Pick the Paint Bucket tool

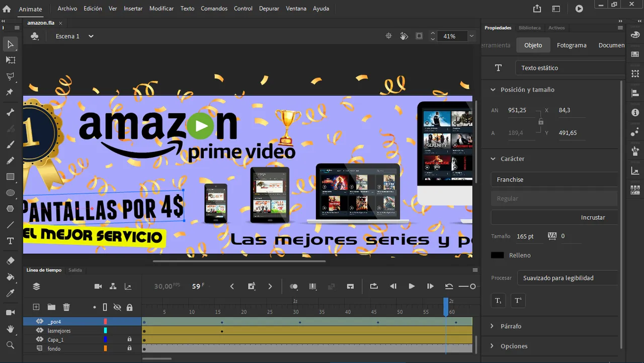point(10,277)
